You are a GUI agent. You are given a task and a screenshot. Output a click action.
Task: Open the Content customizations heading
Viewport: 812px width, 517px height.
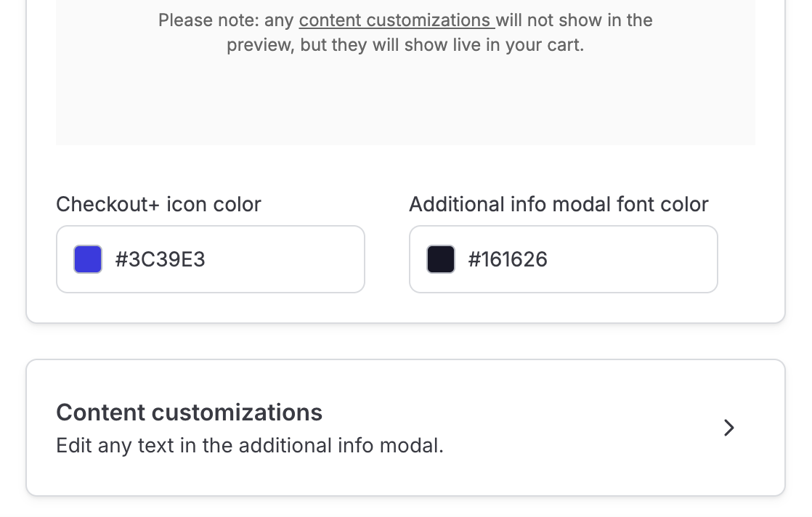click(x=189, y=412)
